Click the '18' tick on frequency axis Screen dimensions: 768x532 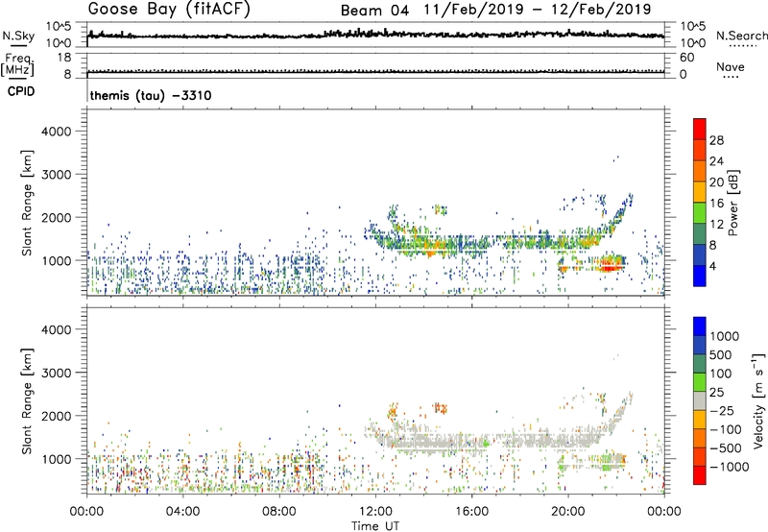(x=64, y=58)
